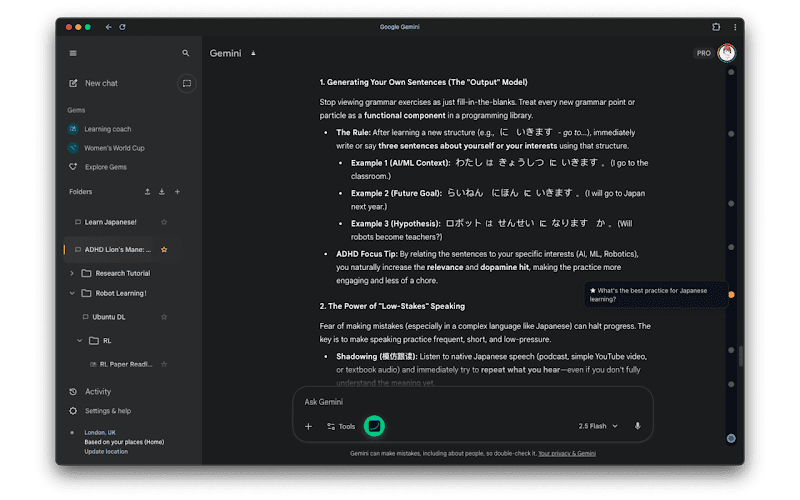Click the plus upload icon in prompt box

[308, 426]
